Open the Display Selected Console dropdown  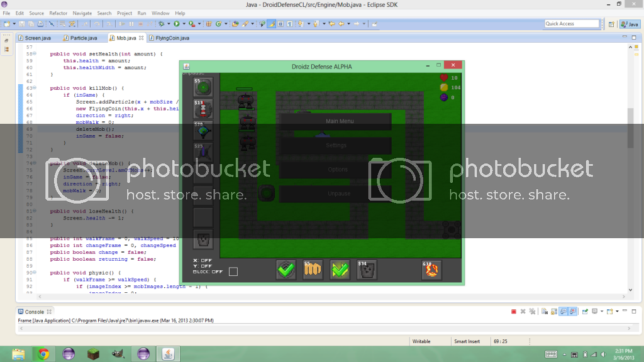(x=602, y=312)
